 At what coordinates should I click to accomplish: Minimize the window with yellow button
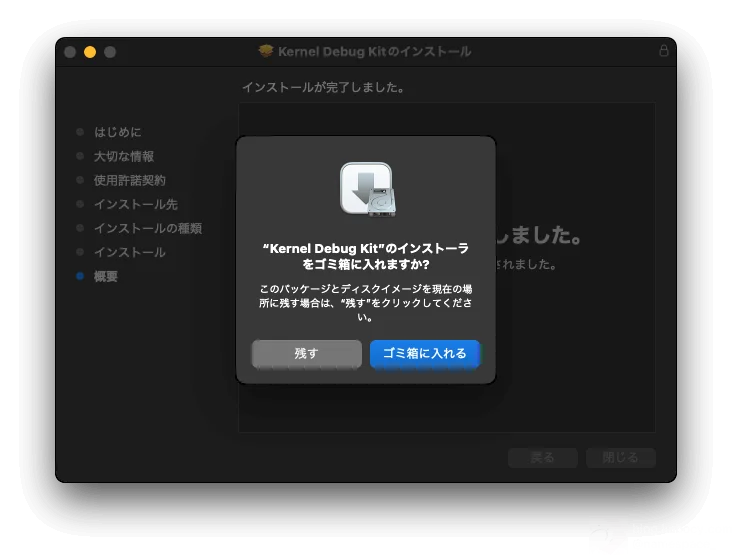pyautogui.click(x=90, y=52)
